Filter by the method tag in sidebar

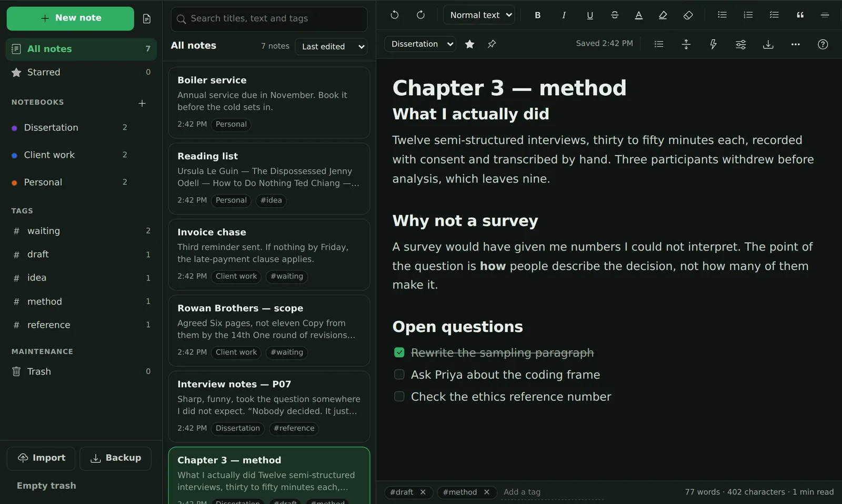81,301
